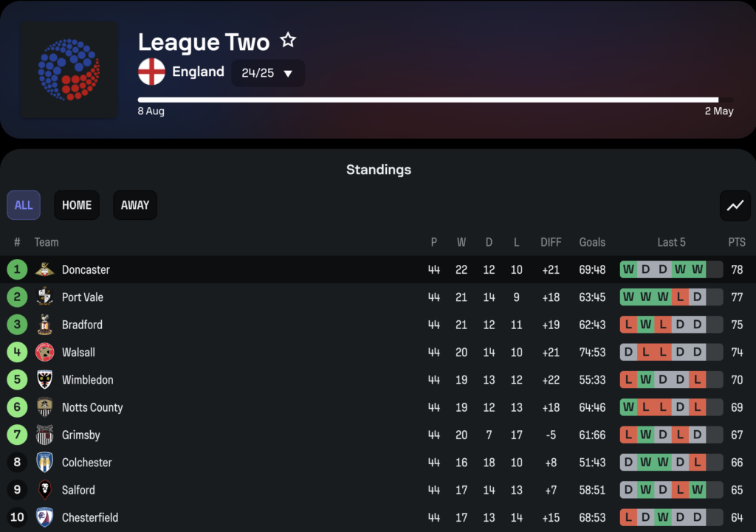Open Doncaster club crest
Screen dimensions: 756x532
(45, 269)
